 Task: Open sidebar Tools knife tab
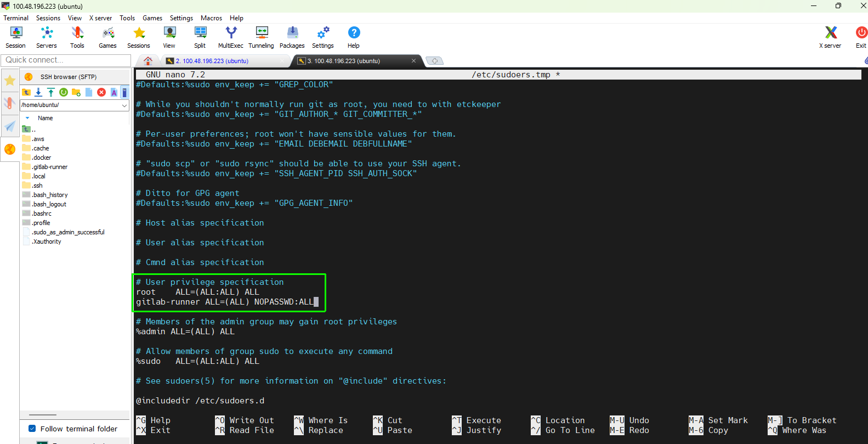(x=10, y=103)
